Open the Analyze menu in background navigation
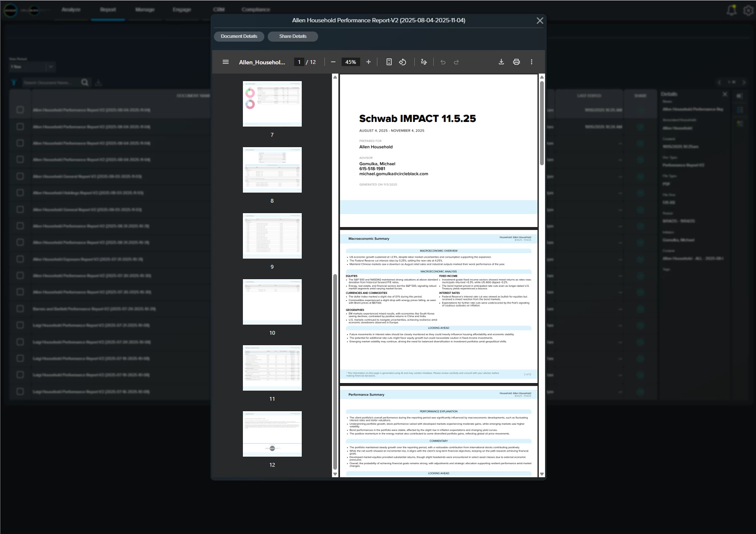The width and height of the screenshot is (756, 534). [71, 10]
